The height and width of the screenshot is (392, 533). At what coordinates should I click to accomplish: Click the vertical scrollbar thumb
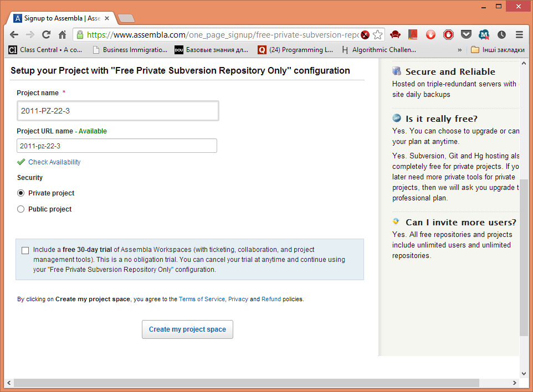pyautogui.click(x=524, y=257)
